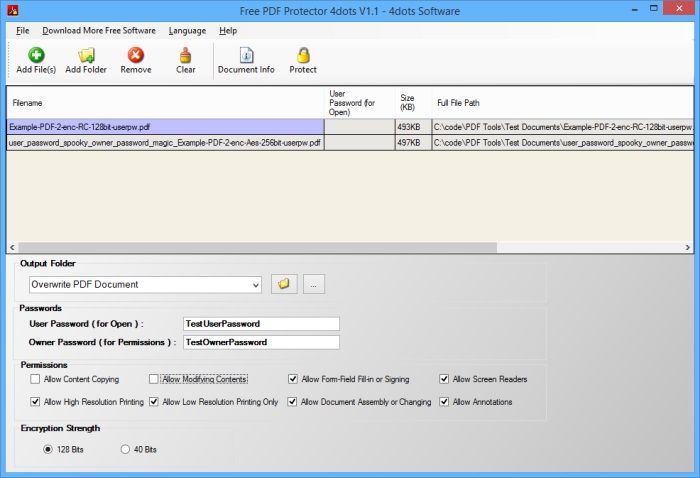
Task: Maximize the Free PDF Protector window
Action: pos(654,8)
